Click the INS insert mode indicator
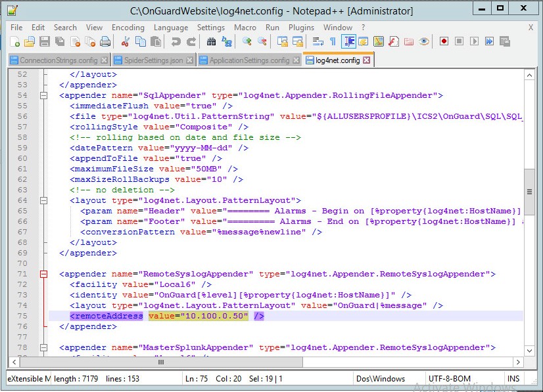 pos(513,378)
